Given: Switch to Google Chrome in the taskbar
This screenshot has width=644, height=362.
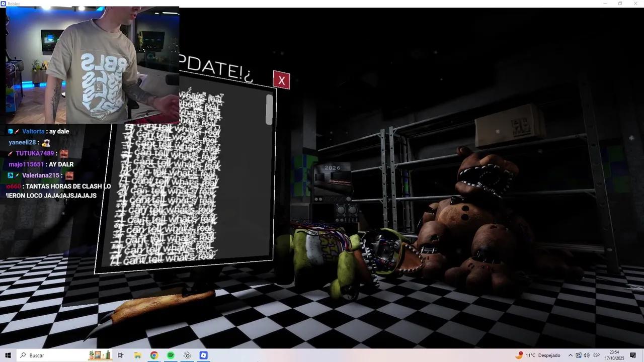Looking at the screenshot, I should (154, 355).
